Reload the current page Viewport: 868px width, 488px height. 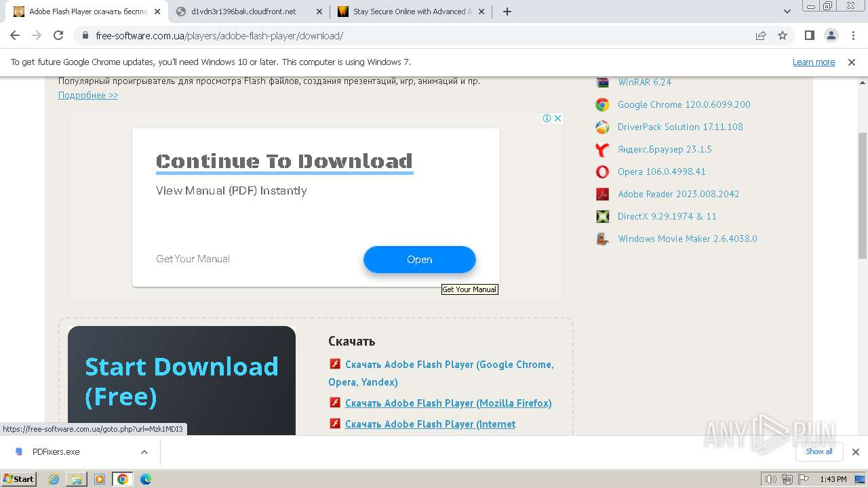[x=58, y=36]
